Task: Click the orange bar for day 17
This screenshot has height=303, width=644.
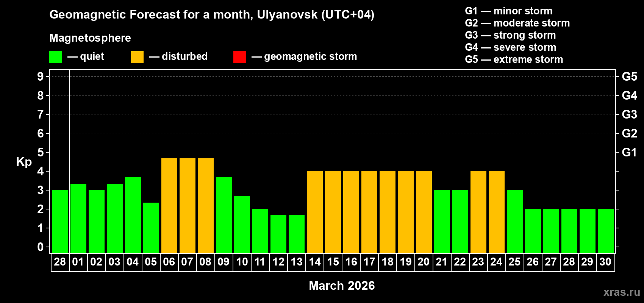Action: coord(369,212)
